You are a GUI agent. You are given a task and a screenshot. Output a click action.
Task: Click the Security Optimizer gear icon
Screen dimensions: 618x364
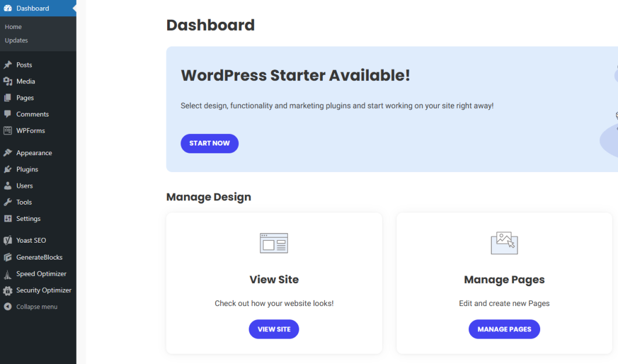coord(7,290)
